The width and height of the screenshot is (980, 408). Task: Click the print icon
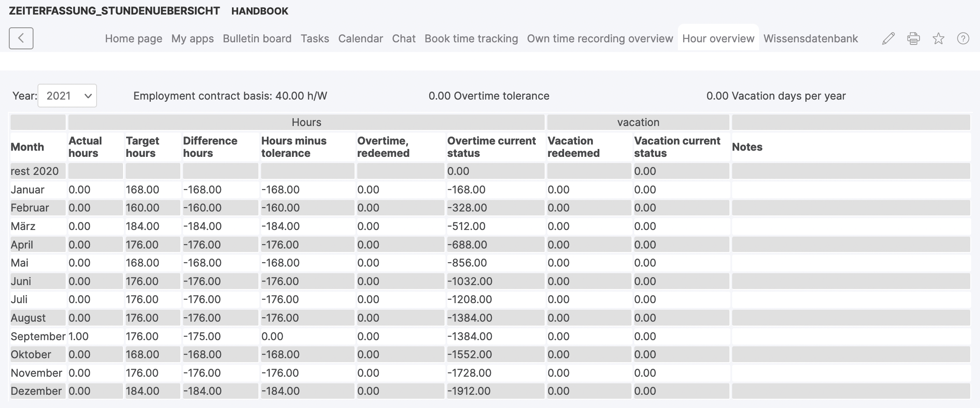coord(913,38)
